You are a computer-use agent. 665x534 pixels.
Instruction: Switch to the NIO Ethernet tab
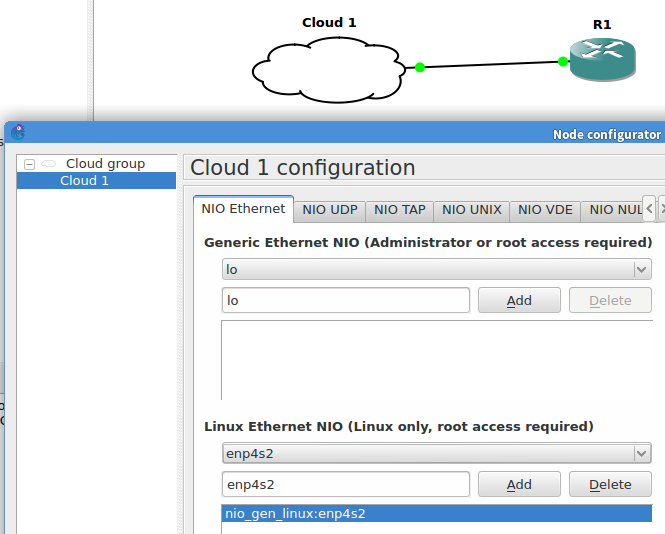[x=243, y=209]
